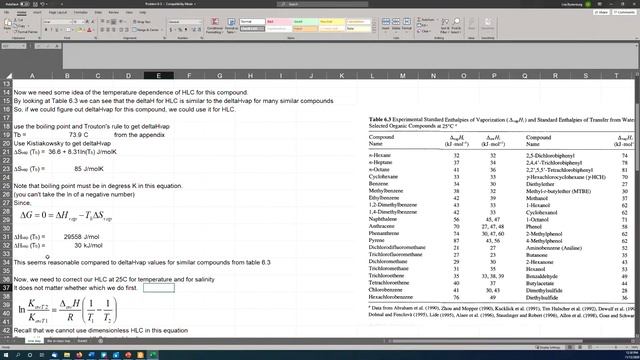Undo the last action
This screenshot has width=640, height=360.
point(42,4)
